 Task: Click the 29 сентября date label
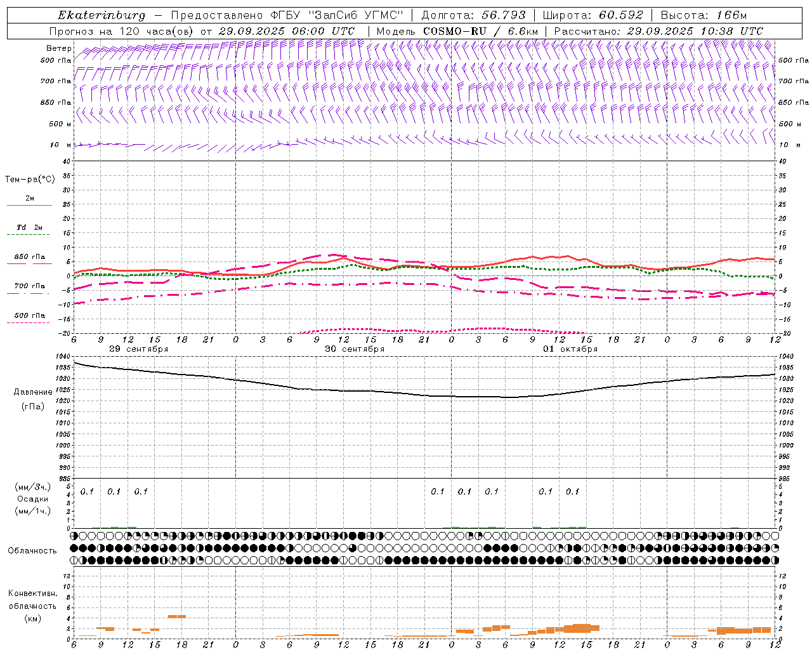(x=139, y=349)
